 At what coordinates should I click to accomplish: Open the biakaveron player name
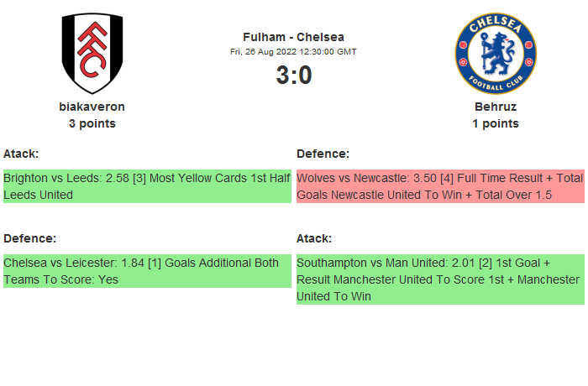92,107
